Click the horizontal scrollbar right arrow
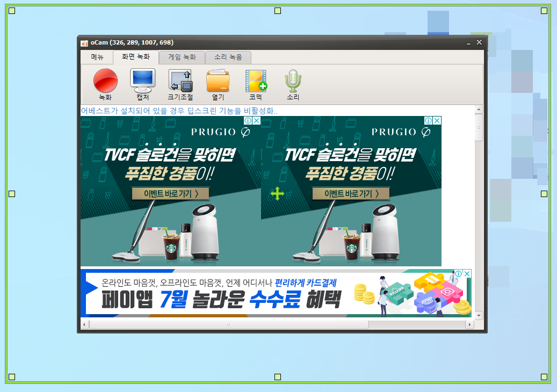The width and height of the screenshot is (557, 392). point(469,324)
